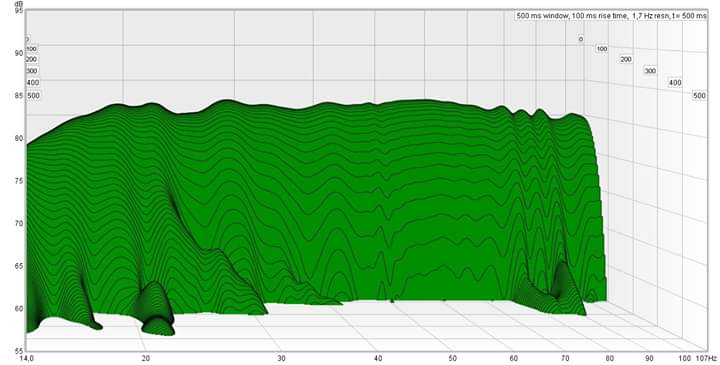This screenshot has height=365, width=720.
Task: Select the 500 ms label on the right-hand receding time axis
Action: click(699, 95)
